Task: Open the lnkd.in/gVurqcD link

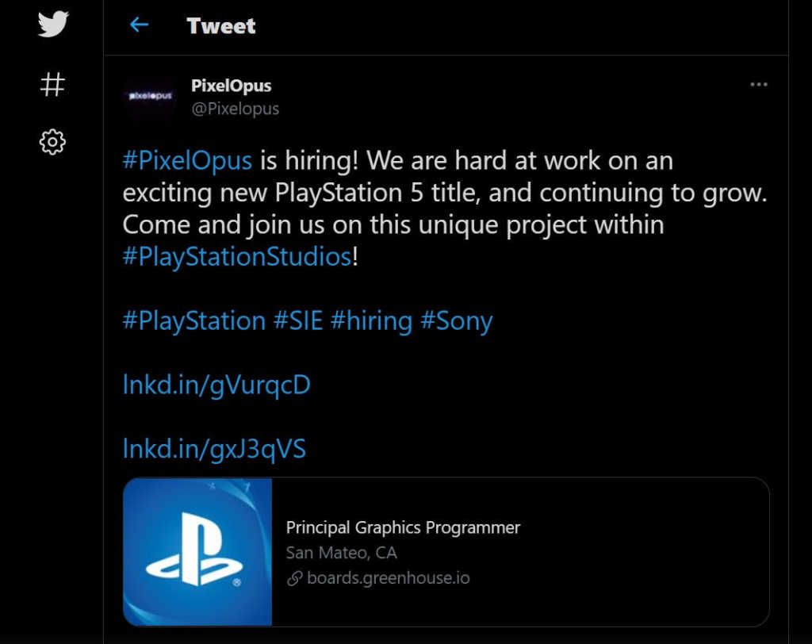Action: click(216, 385)
